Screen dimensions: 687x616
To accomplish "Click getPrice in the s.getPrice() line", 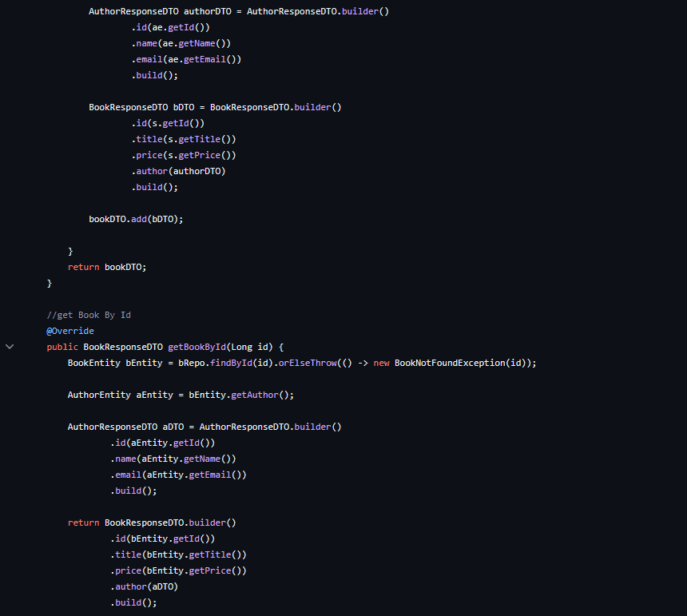I will click(x=200, y=155).
